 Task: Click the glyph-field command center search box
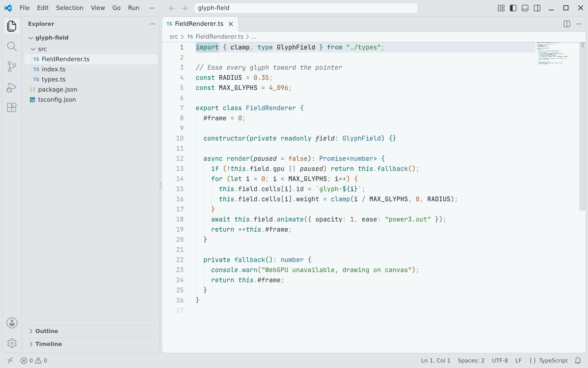coord(306,8)
